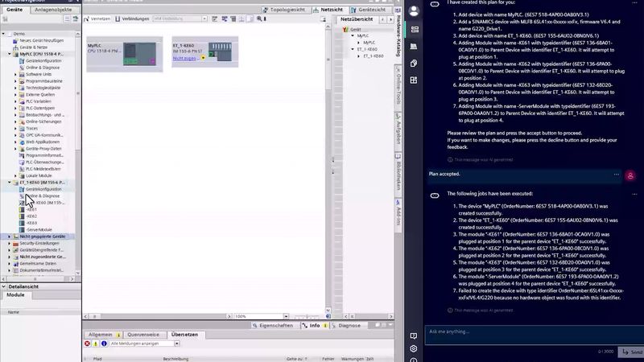Switch to the Netzsicht view

coord(328,10)
